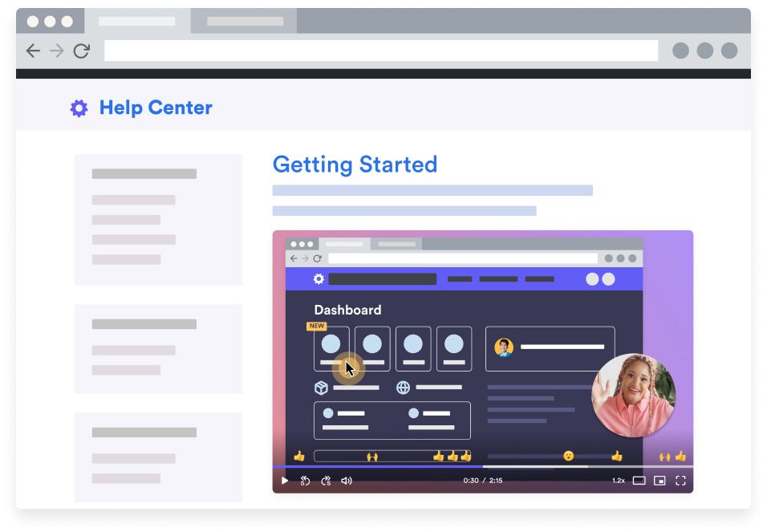Click the inner browser address bar
The image size is (767, 532).
tap(463, 258)
